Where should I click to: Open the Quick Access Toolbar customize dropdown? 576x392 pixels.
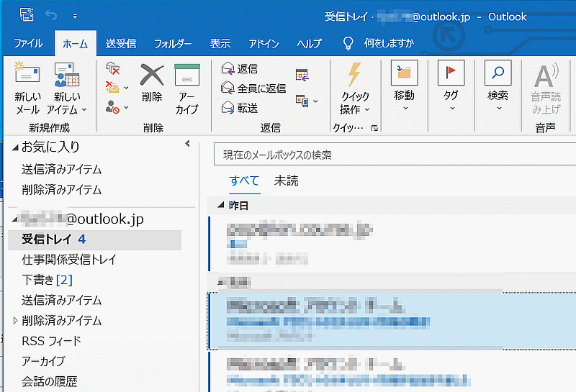[75, 16]
